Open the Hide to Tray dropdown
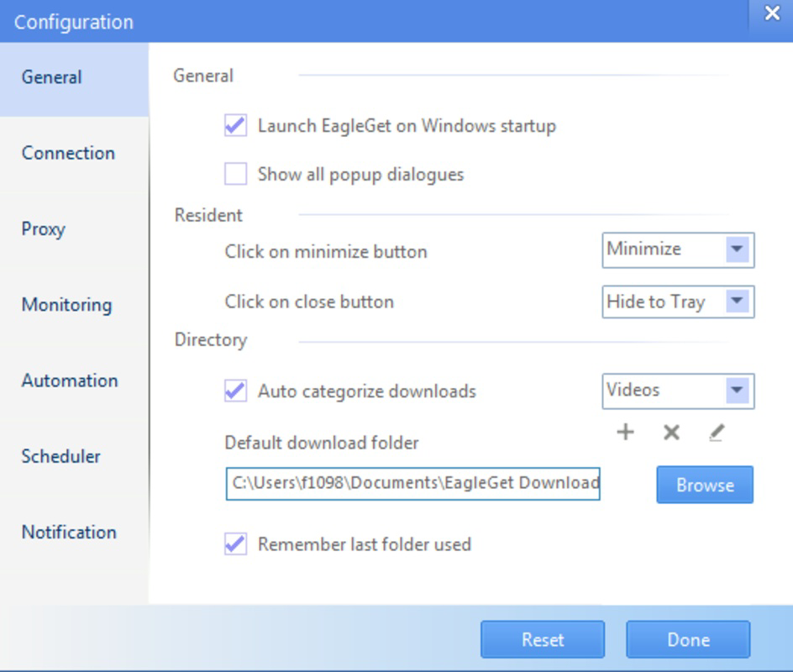The image size is (793, 672). [737, 302]
